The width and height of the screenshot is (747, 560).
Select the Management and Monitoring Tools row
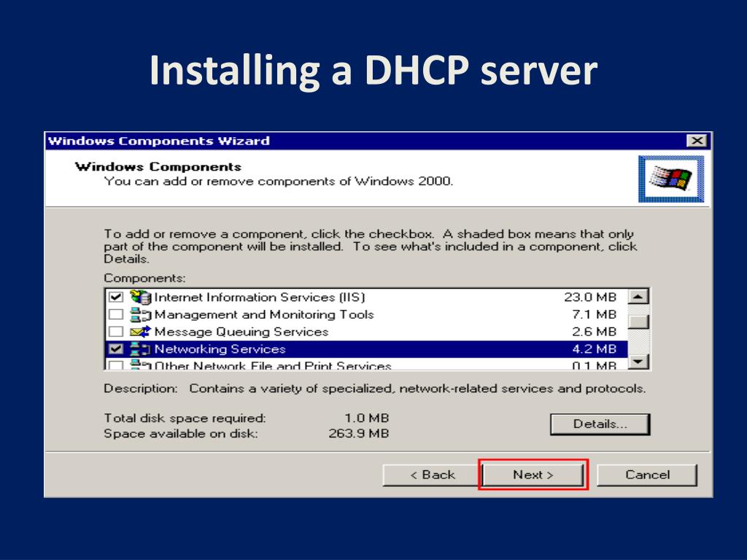366,315
